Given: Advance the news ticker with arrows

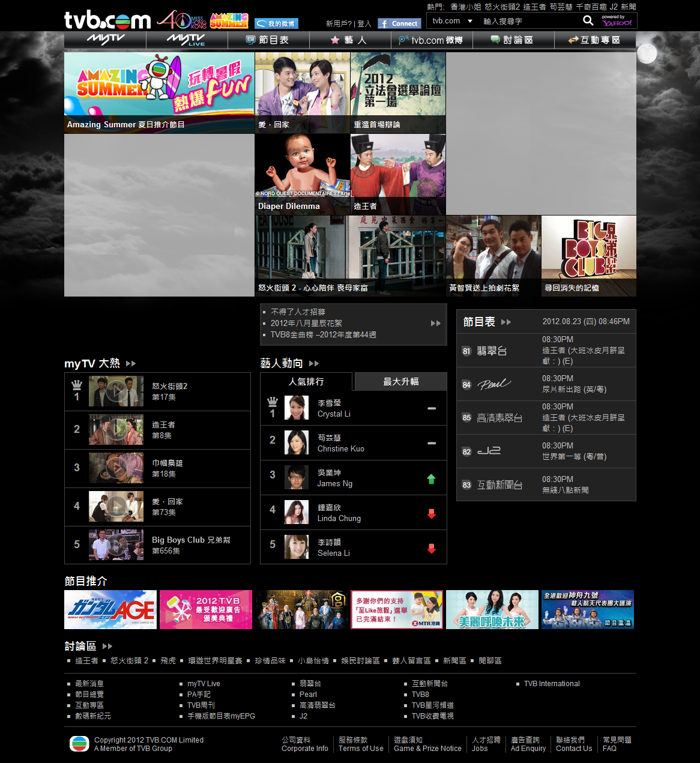Looking at the screenshot, I should (x=436, y=324).
